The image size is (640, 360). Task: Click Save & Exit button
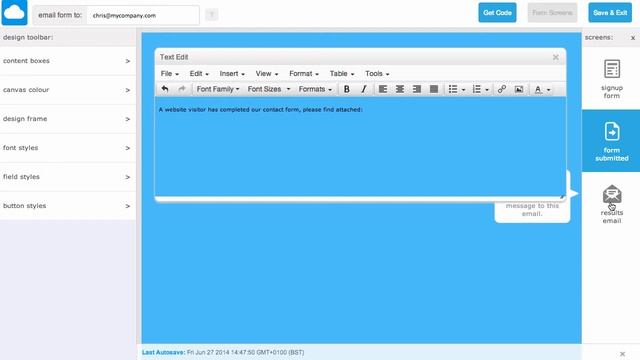(x=610, y=13)
